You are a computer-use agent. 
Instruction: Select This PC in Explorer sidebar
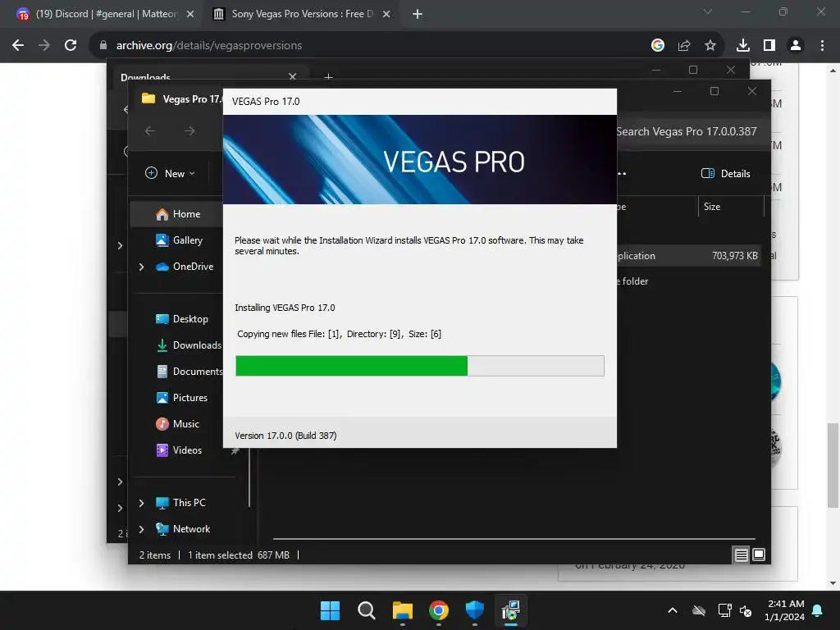(x=181, y=503)
